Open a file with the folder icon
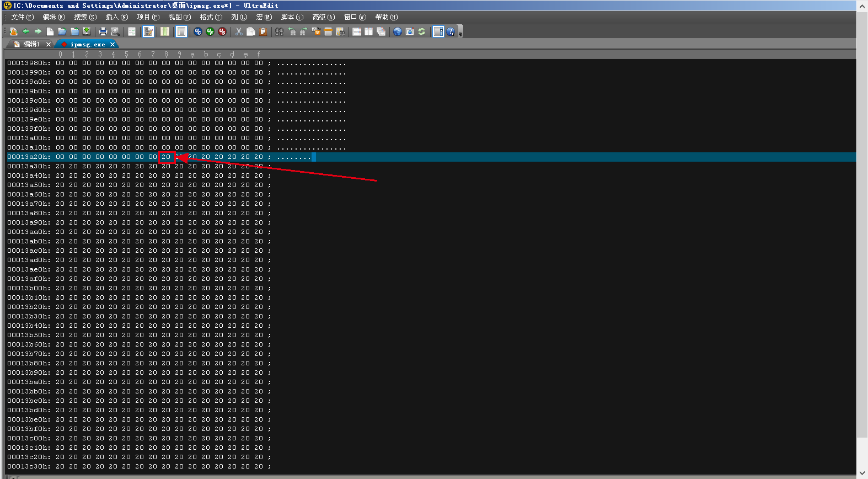Image resolution: width=868 pixels, height=479 pixels. pyautogui.click(x=62, y=31)
